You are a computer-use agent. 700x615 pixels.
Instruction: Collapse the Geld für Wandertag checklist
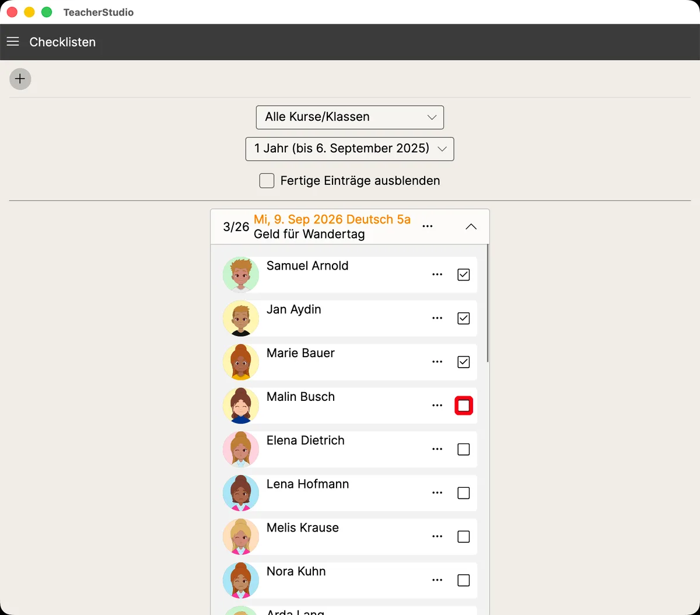point(471,226)
